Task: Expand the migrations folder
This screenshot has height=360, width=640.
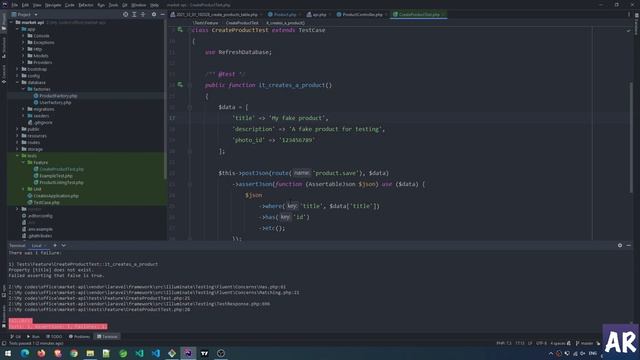Action: coord(24,109)
